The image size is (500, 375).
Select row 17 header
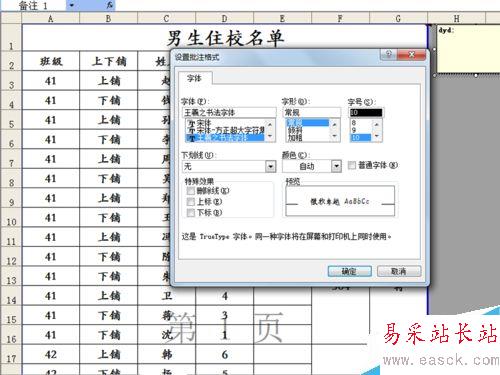coord(11,355)
